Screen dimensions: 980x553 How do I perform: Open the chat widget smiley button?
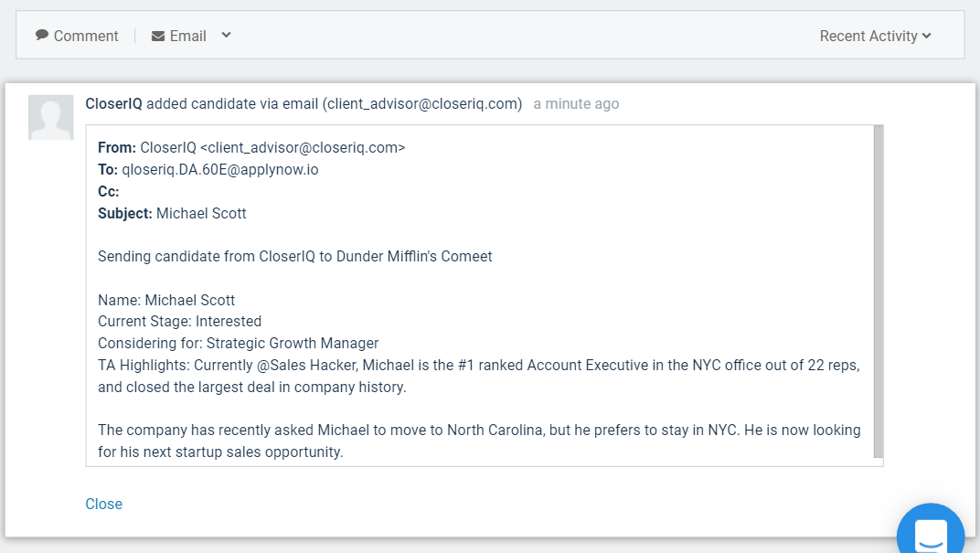coord(930,534)
